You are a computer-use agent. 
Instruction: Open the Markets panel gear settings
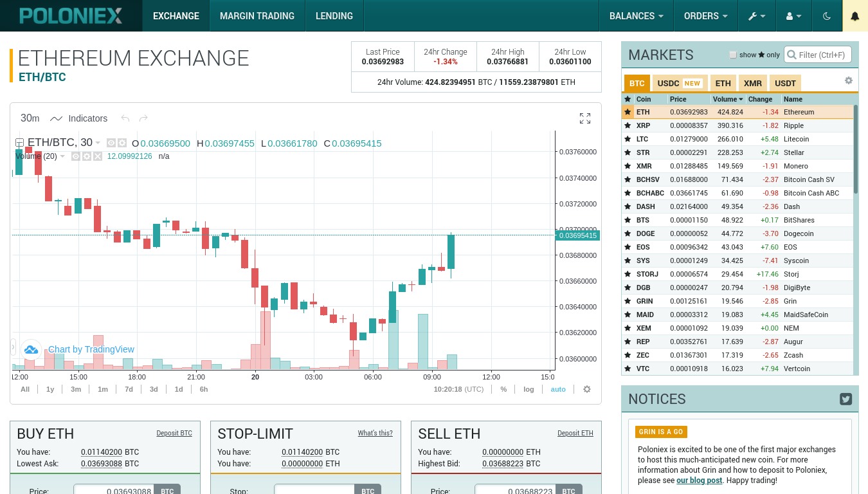pos(849,80)
